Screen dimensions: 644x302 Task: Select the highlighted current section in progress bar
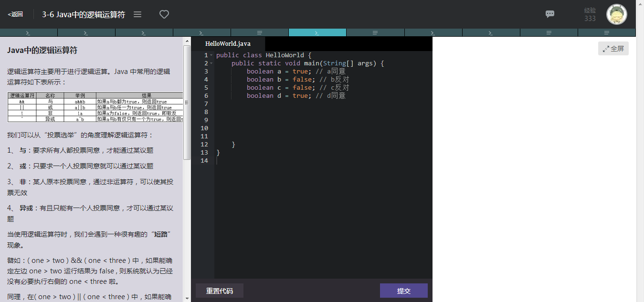click(317, 32)
